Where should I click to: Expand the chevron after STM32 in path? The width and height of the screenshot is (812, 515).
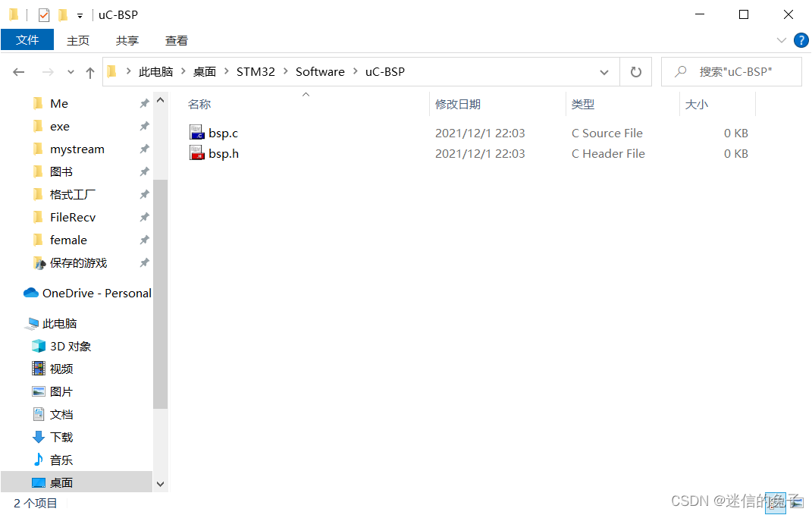click(x=285, y=71)
